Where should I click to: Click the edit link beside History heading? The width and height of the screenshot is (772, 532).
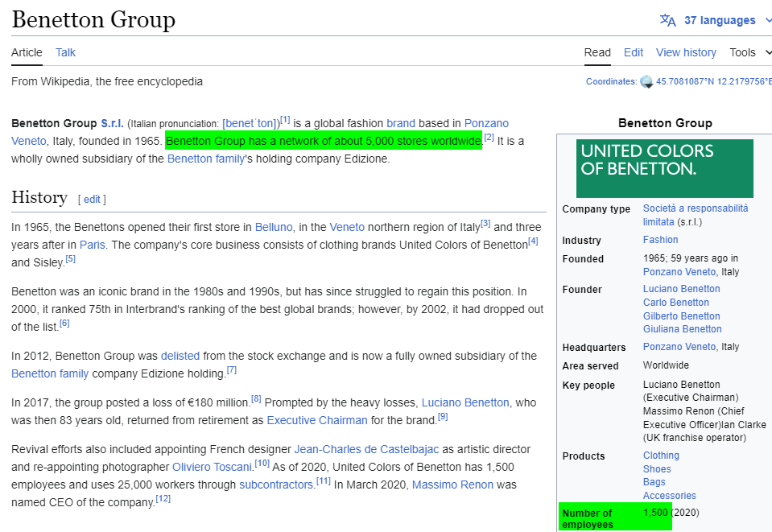(x=92, y=200)
